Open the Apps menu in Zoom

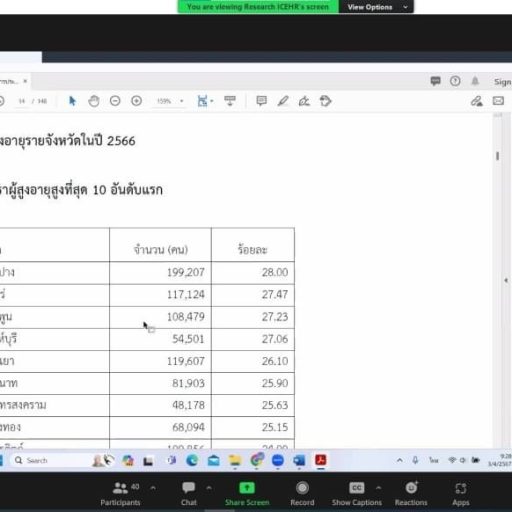[x=461, y=494]
